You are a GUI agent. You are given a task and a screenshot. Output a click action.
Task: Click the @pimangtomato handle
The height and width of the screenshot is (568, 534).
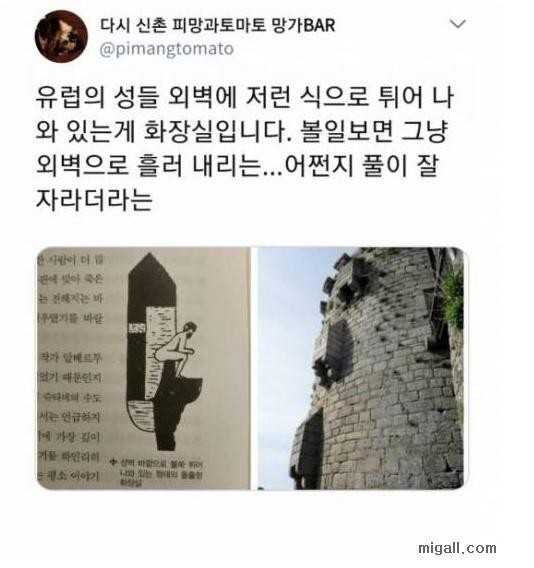[x=167, y=49]
